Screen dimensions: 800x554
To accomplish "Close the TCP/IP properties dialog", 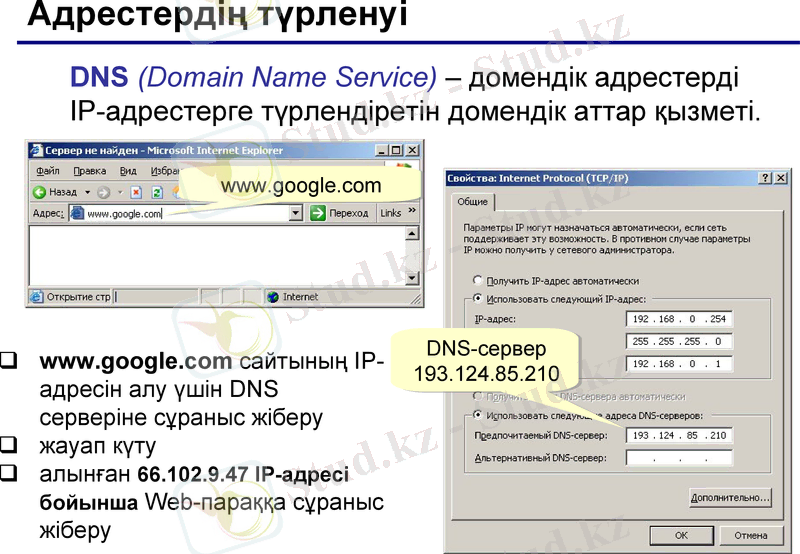I will (x=781, y=178).
